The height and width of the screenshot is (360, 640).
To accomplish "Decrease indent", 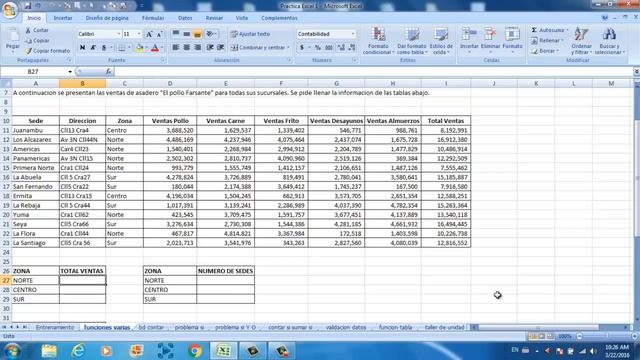I will pos(210,47).
